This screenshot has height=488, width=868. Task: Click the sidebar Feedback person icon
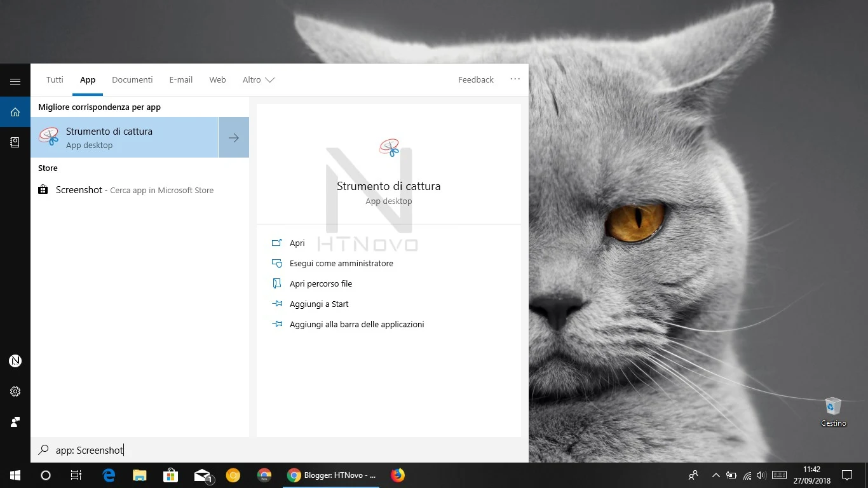pyautogui.click(x=15, y=422)
